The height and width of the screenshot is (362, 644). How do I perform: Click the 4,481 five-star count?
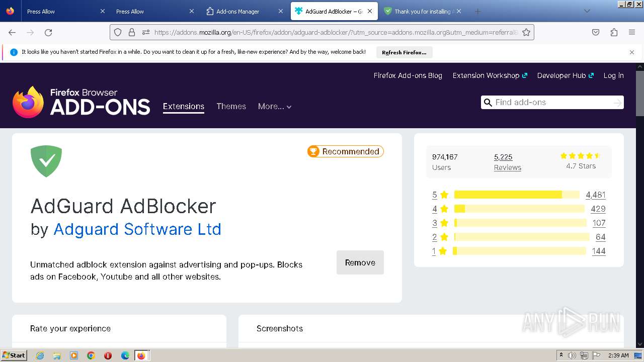pos(596,195)
